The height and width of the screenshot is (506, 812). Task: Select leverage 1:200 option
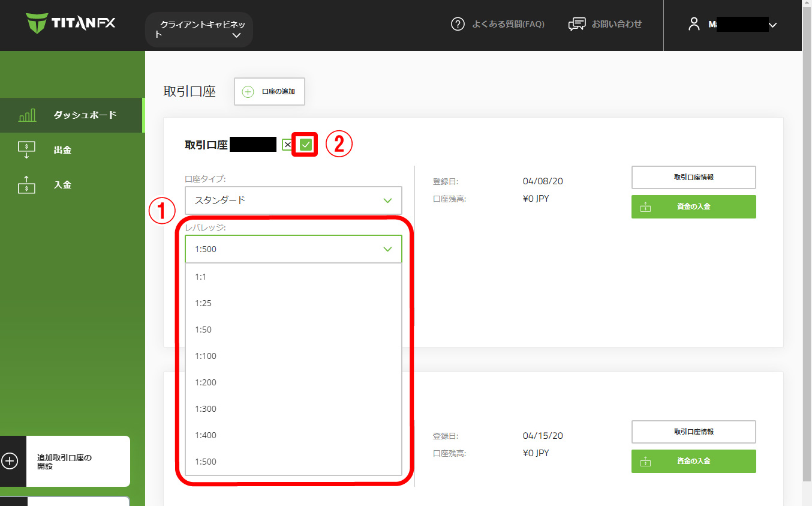point(293,382)
